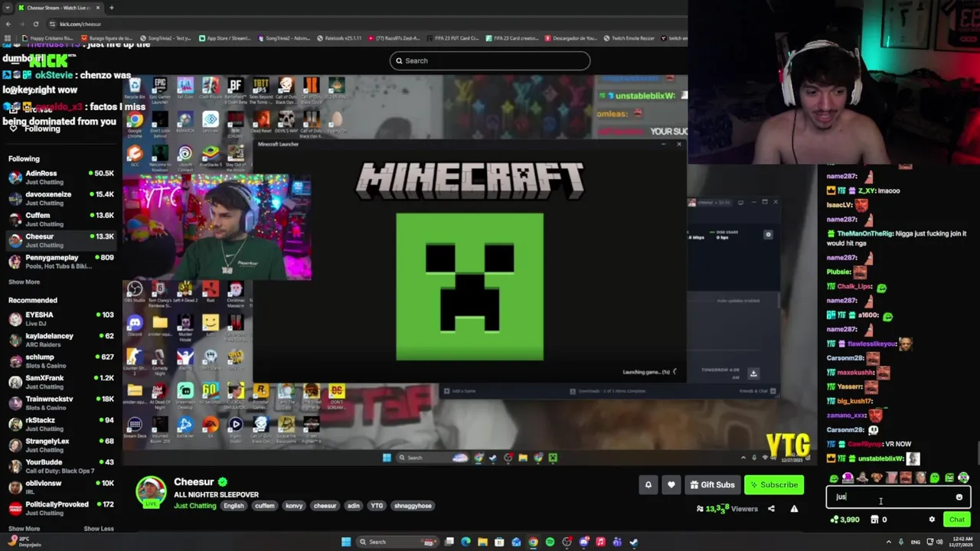
Task: Open the Twitch Emote Resizer bookmark
Action: (629, 38)
